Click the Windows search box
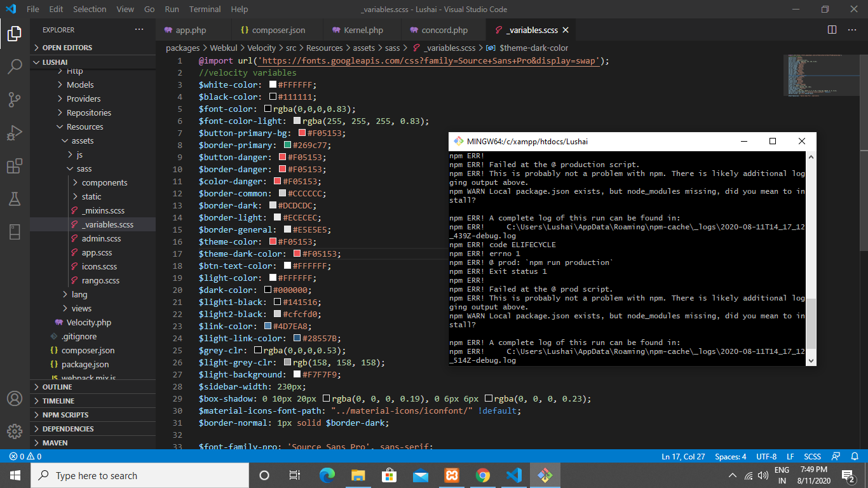The width and height of the screenshot is (868, 488). click(x=140, y=475)
